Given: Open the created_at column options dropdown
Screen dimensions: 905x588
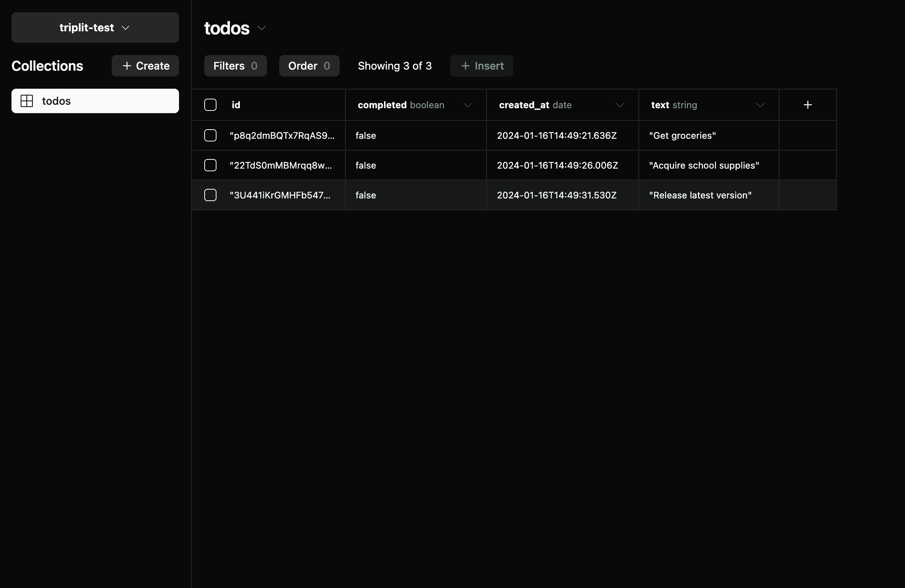Looking at the screenshot, I should pyautogui.click(x=620, y=105).
